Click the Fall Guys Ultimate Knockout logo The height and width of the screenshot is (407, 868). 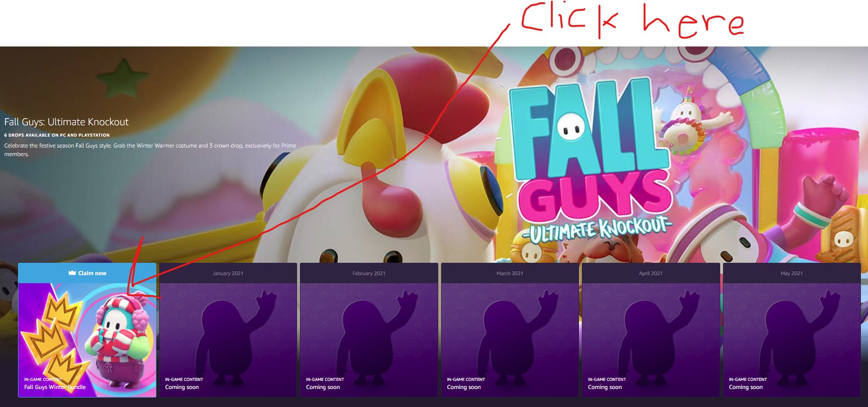(x=592, y=161)
